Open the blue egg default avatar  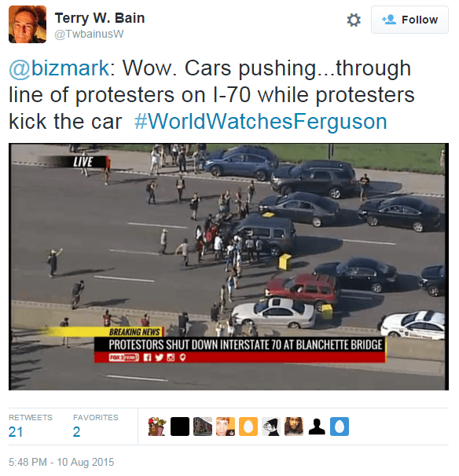click(340, 427)
